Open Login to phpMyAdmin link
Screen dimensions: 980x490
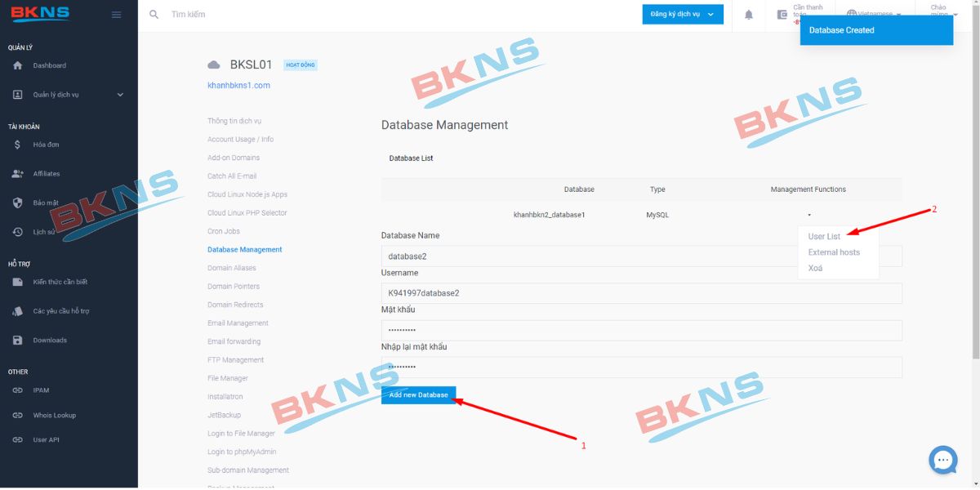tap(242, 452)
